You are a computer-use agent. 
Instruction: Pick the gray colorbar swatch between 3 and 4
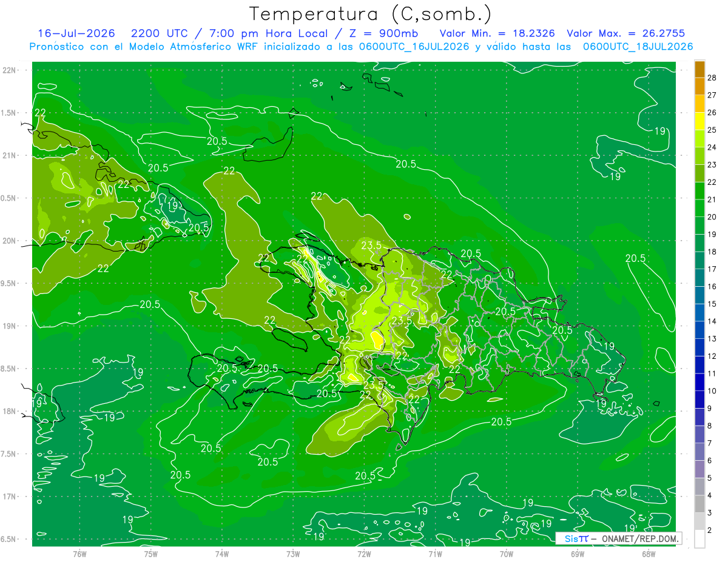coord(699,504)
